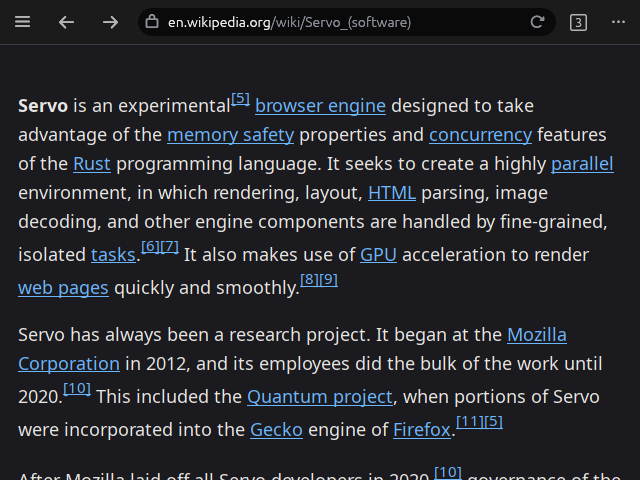Open the HTML link
This screenshot has width=640, height=480.
[392, 193]
